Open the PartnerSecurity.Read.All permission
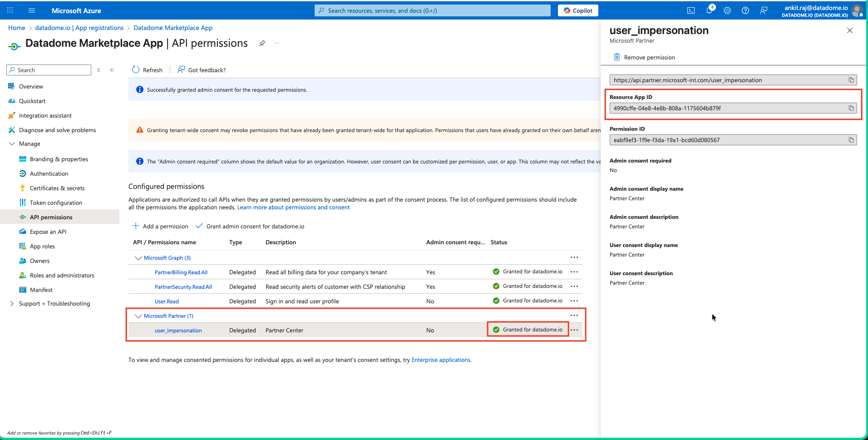The height and width of the screenshot is (440, 868). [x=183, y=287]
